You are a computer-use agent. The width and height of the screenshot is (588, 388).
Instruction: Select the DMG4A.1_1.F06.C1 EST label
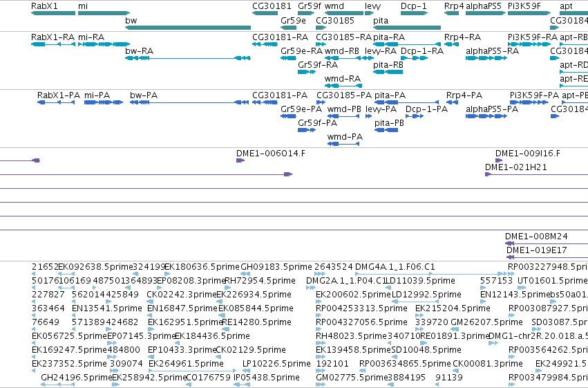[395, 267]
